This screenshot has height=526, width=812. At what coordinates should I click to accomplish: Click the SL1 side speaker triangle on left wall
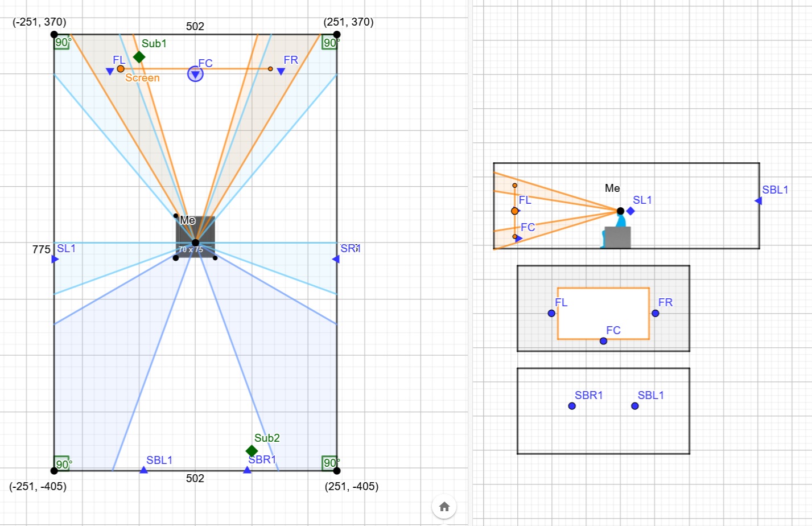point(55,259)
